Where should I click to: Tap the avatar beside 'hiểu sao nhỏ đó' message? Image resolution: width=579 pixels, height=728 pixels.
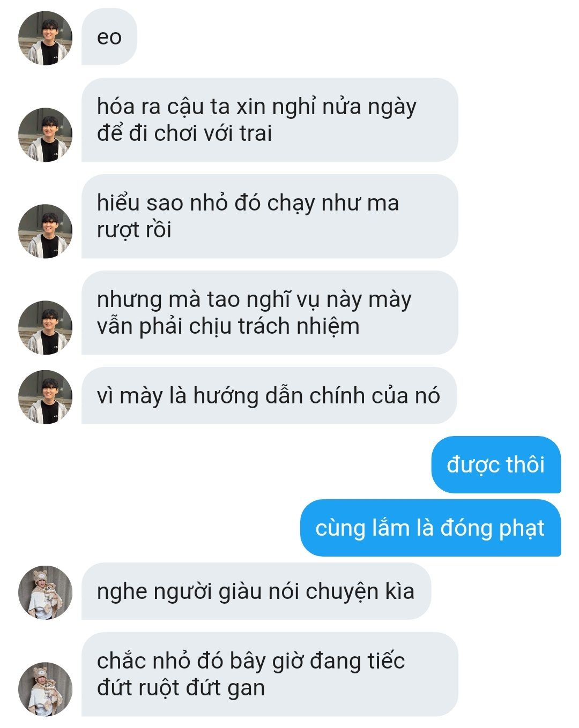tap(45, 231)
